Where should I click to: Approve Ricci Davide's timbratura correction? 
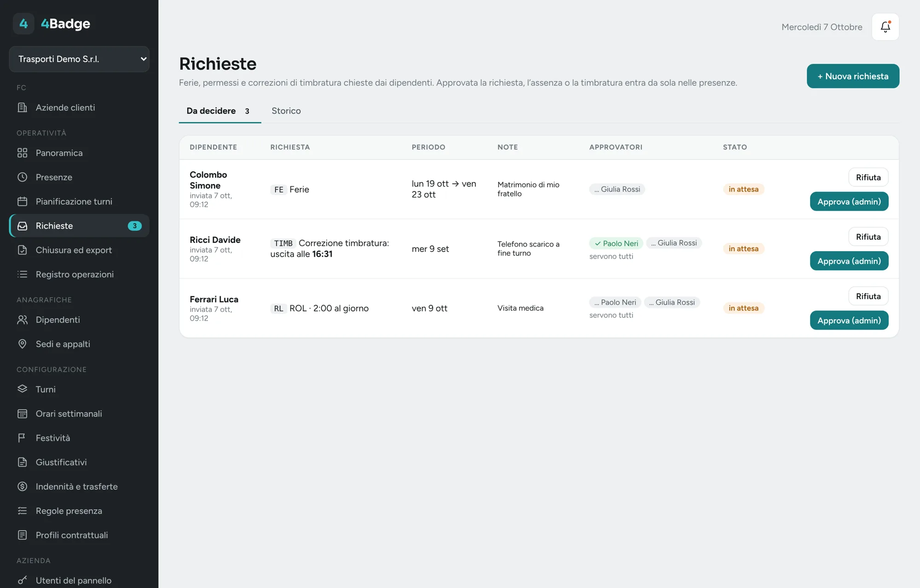[849, 261]
